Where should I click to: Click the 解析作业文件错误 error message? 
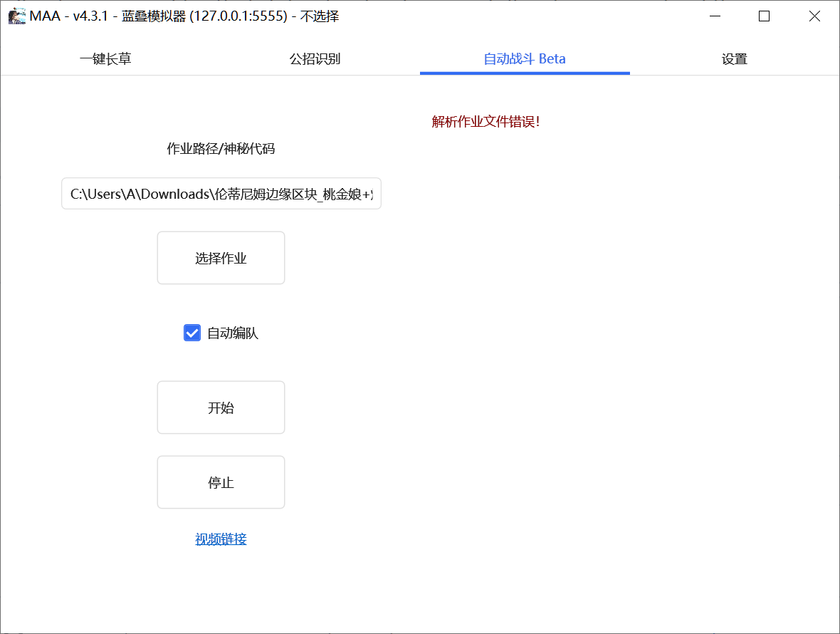pyautogui.click(x=485, y=122)
